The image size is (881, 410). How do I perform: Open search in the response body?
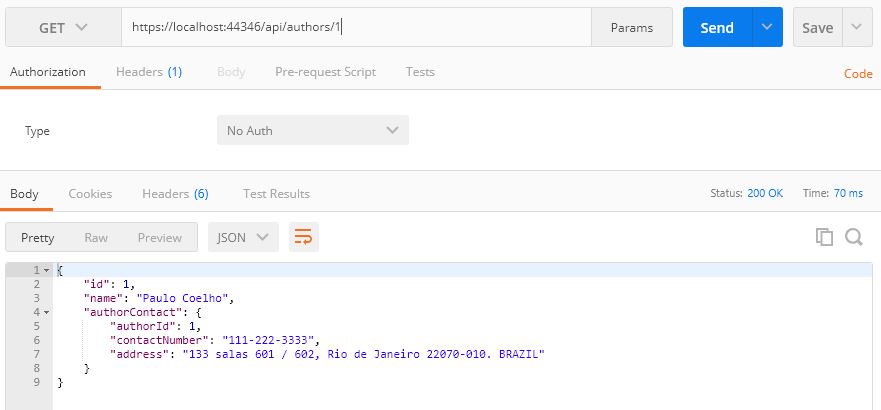[853, 237]
